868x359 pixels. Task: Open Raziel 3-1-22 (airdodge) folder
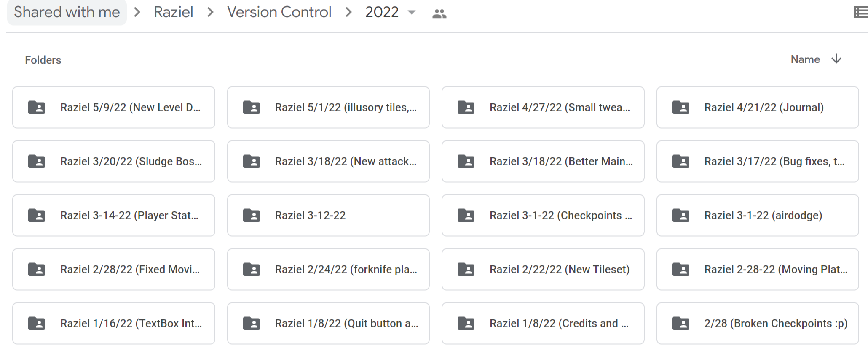click(x=758, y=215)
